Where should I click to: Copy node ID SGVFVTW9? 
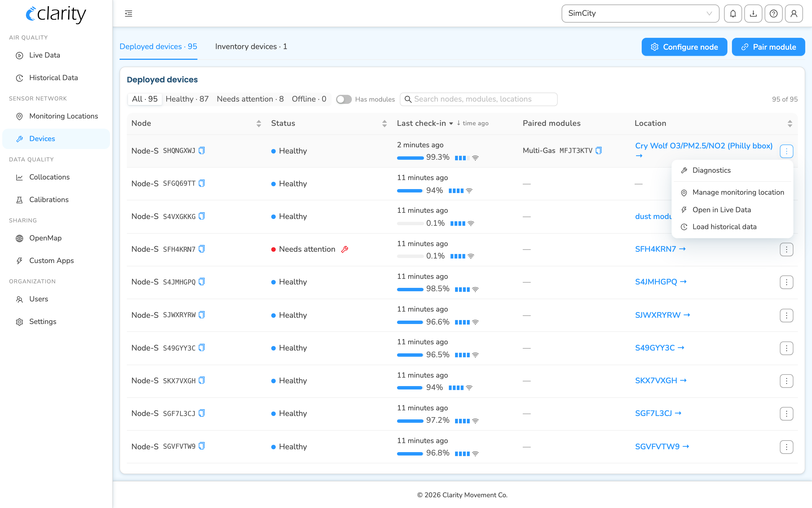202,446
